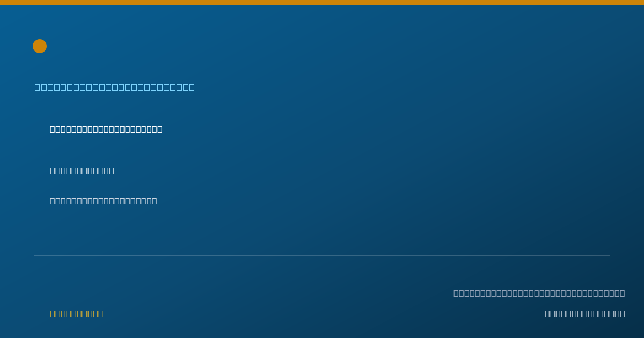Select the light-blue heading text line
The height and width of the screenshot is (338, 644).
[x=115, y=87]
